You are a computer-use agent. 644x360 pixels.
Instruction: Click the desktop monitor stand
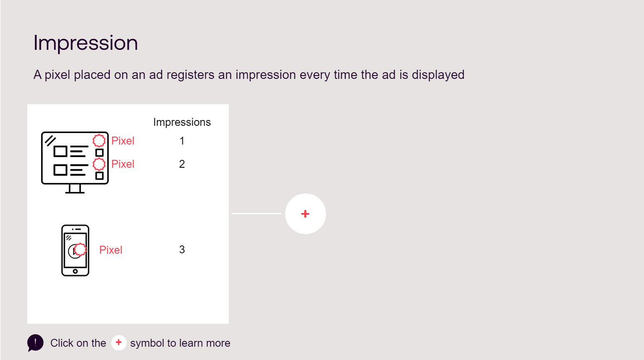click(75, 189)
